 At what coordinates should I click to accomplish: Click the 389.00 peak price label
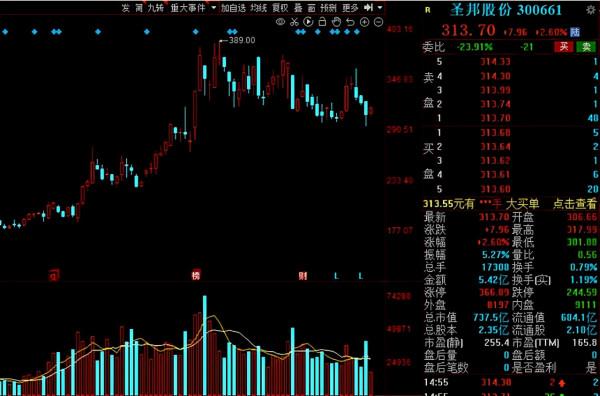point(241,40)
